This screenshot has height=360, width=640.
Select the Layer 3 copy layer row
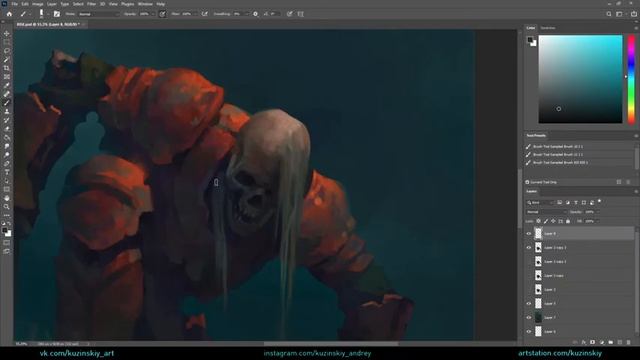pyautogui.click(x=579, y=276)
